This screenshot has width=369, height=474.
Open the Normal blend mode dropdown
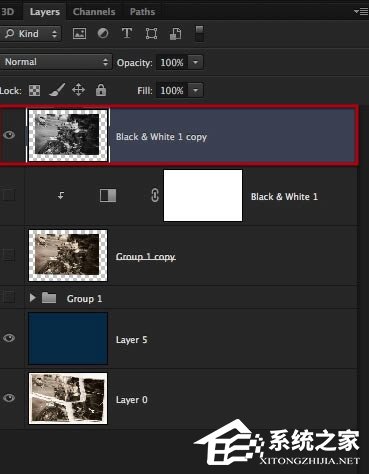point(55,62)
